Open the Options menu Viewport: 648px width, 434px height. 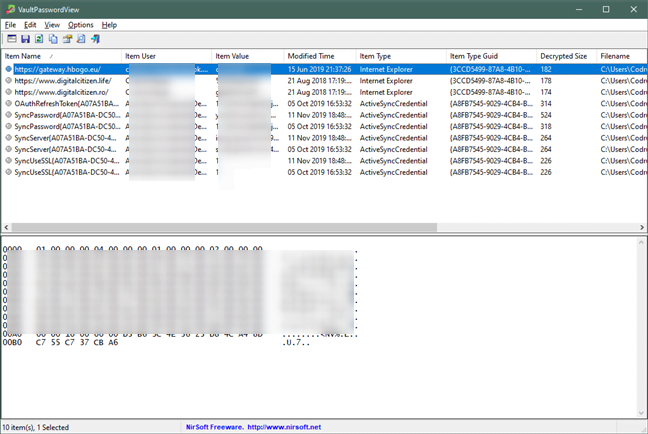pos(81,25)
